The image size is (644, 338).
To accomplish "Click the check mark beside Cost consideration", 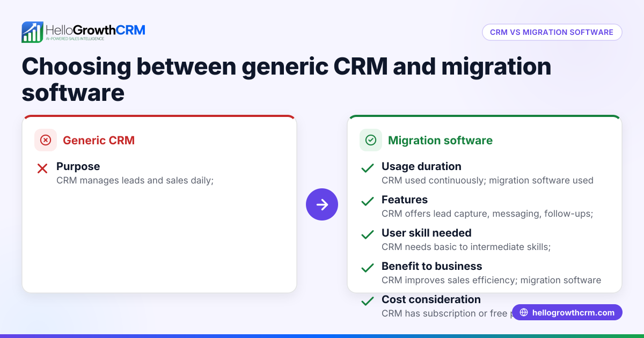I will [368, 302].
